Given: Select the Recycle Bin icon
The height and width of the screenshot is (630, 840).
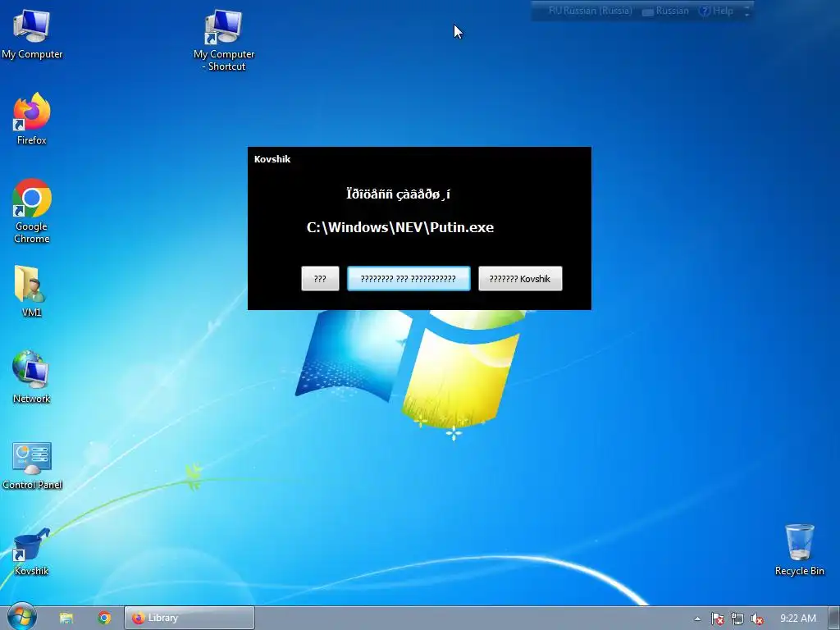Looking at the screenshot, I should point(799,550).
